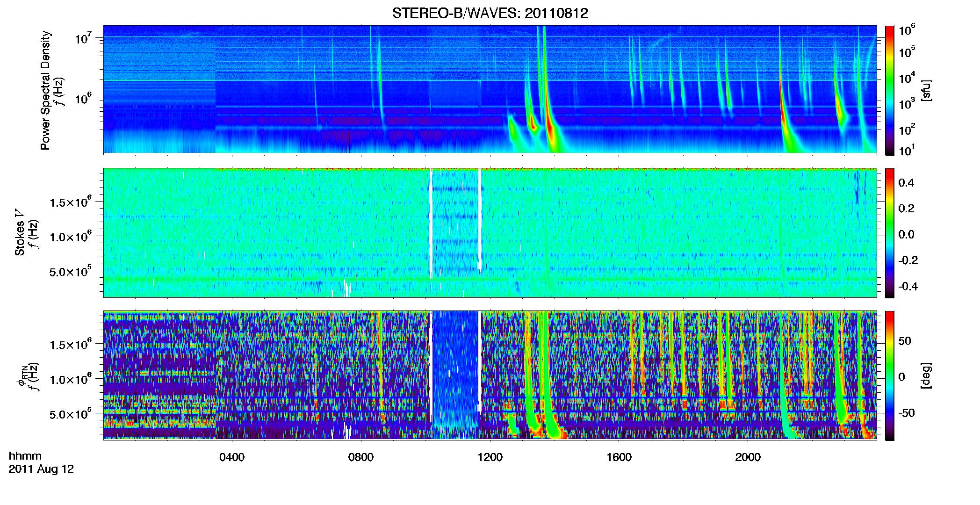Click the 0400 time tick label
The image size is (980, 505).
pos(232,457)
